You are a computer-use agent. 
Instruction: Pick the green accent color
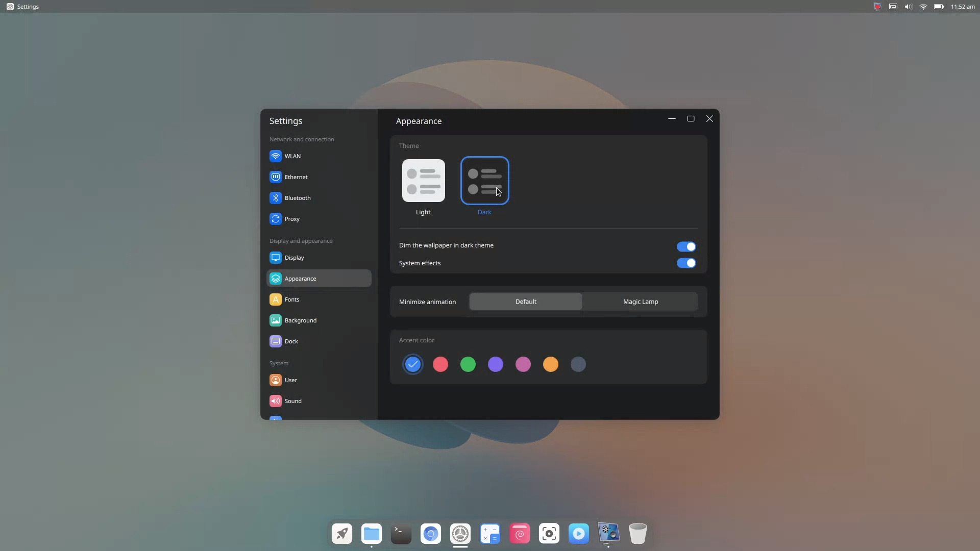468,364
